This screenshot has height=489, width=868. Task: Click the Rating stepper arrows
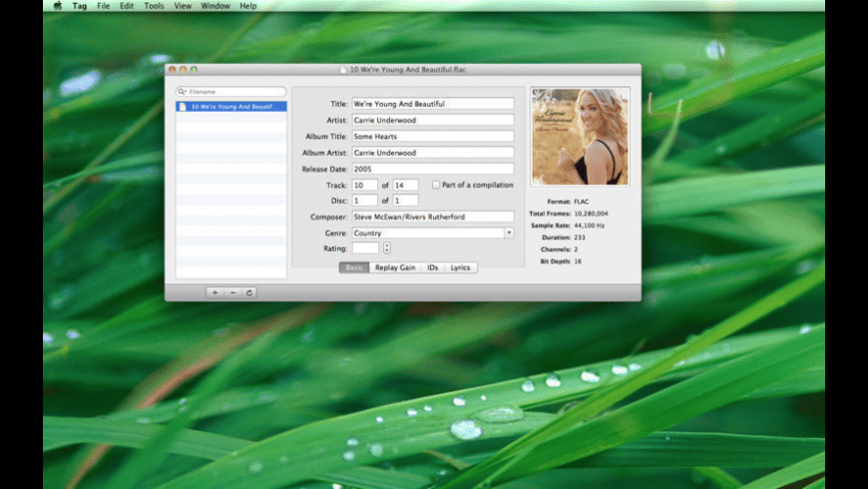coord(387,248)
